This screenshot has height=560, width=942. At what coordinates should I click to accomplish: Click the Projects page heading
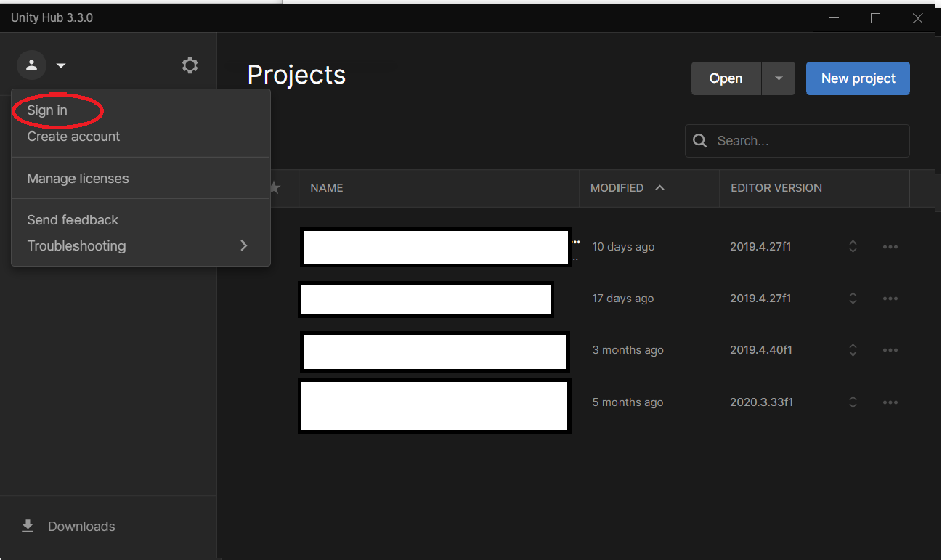click(296, 75)
